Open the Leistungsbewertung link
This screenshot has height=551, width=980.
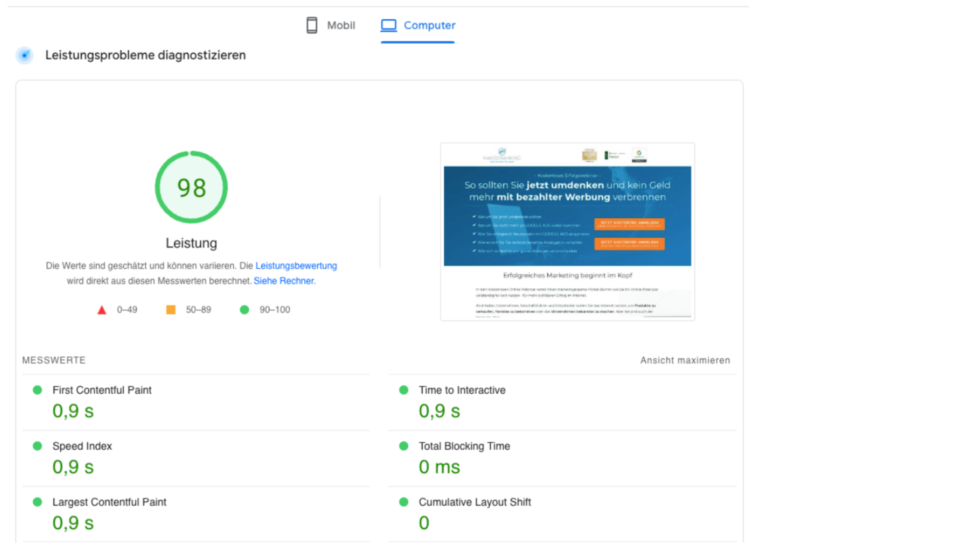[x=296, y=266]
